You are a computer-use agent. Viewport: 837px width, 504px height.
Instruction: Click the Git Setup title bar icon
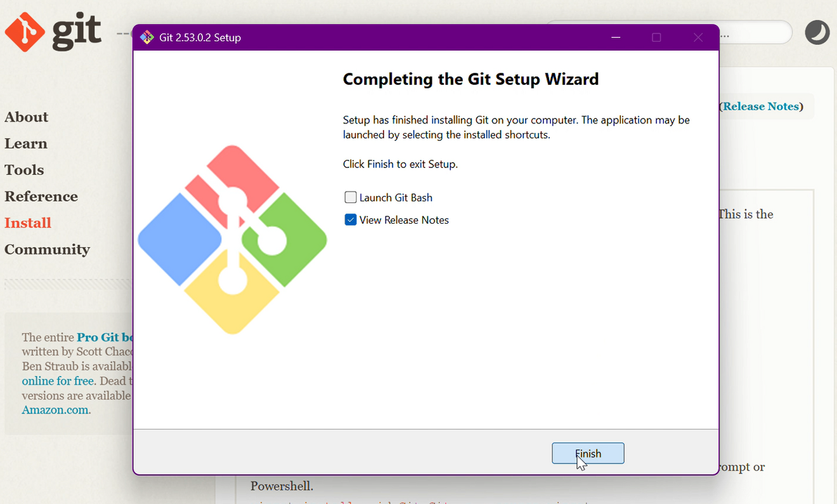click(x=146, y=37)
